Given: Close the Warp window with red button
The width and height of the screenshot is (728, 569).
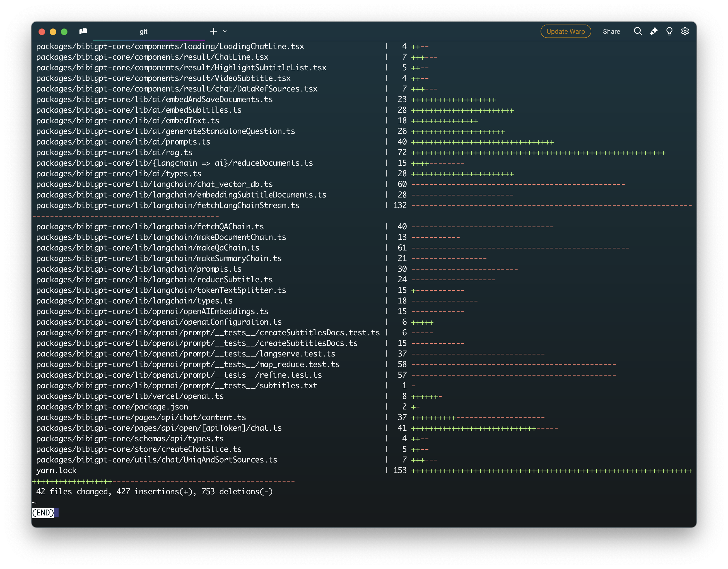Looking at the screenshot, I should coord(42,32).
